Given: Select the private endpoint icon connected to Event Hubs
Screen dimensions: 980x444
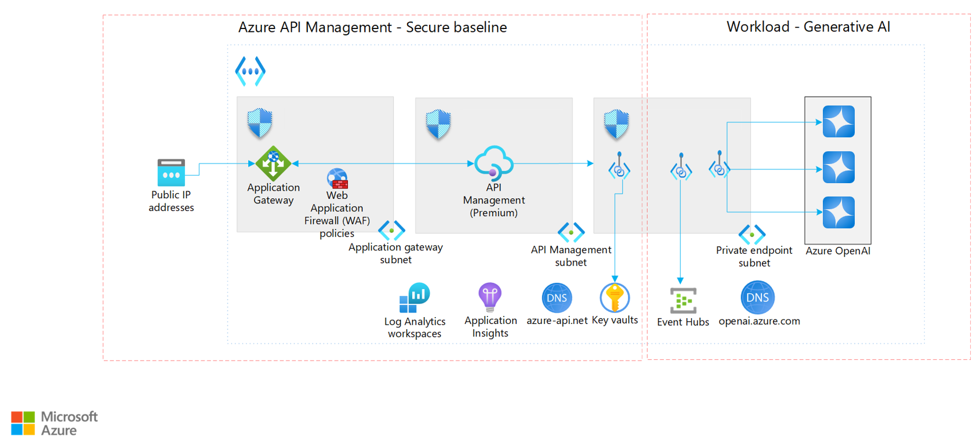Looking at the screenshot, I should (x=681, y=167).
